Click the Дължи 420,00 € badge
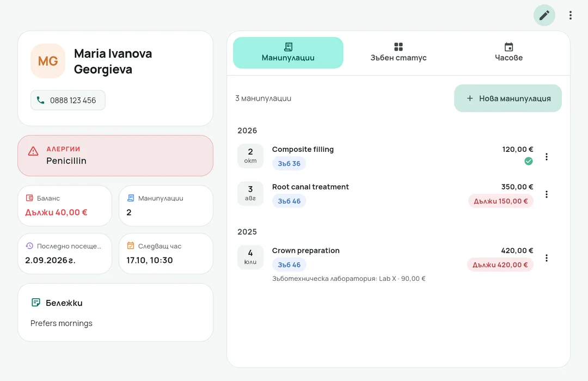Viewport: 588px width, 381px height. pyautogui.click(x=500, y=265)
